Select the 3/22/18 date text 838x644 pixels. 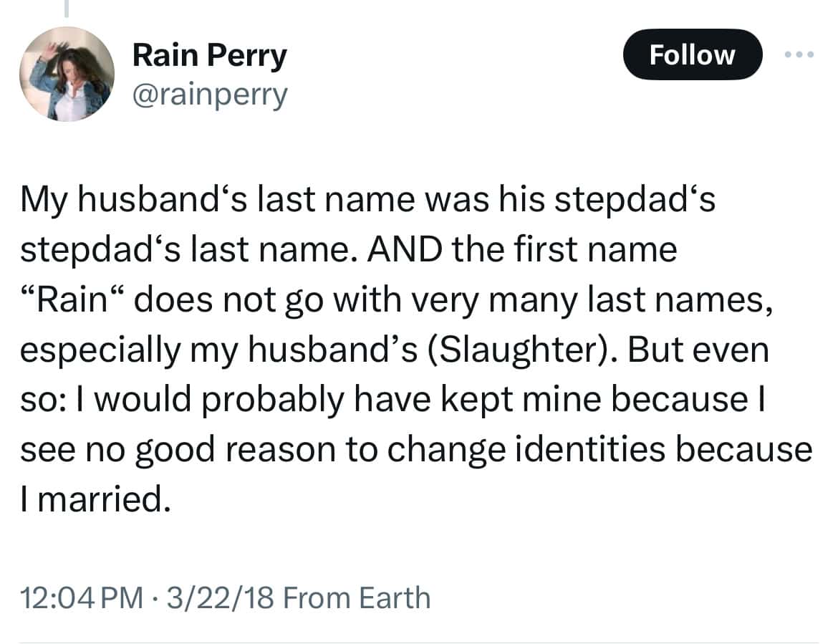click(x=221, y=597)
